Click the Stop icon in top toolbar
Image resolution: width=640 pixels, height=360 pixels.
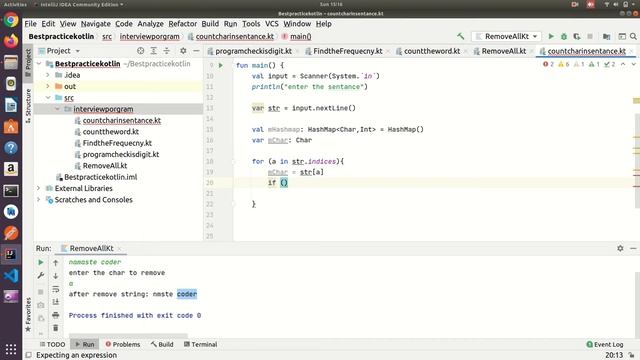pyautogui.click(x=590, y=36)
